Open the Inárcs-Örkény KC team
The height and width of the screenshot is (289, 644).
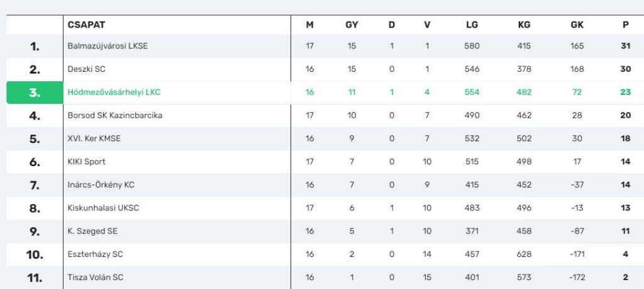[101, 185]
